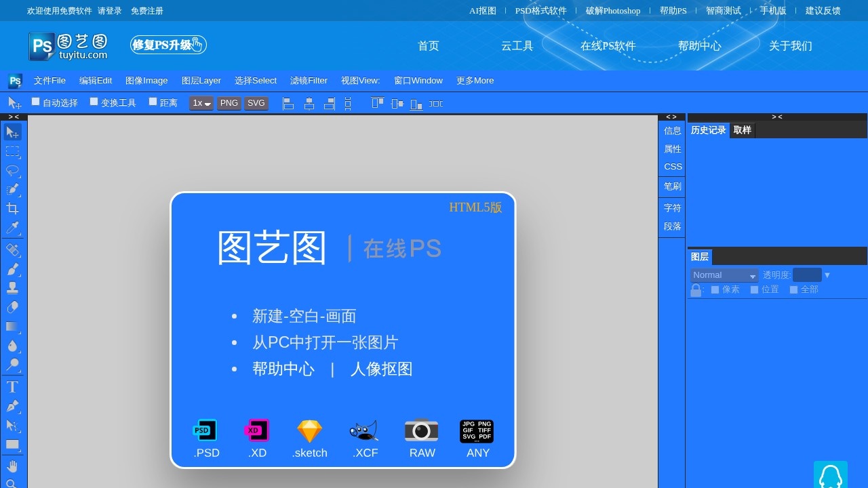Select the Clone Stamp tool

coord(13,288)
